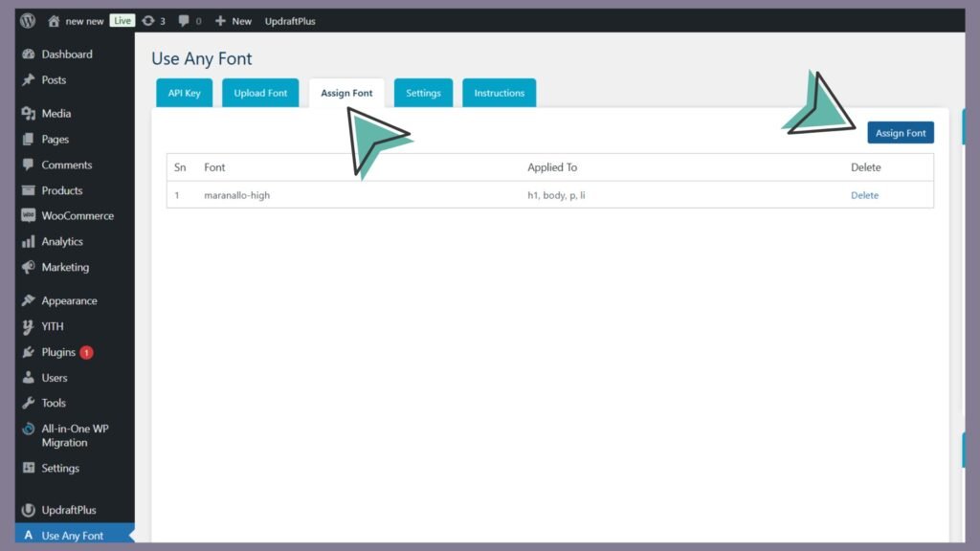Open Plugins in sidebar
The height and width of the screenshot is (551, 980).
(58, 352)
